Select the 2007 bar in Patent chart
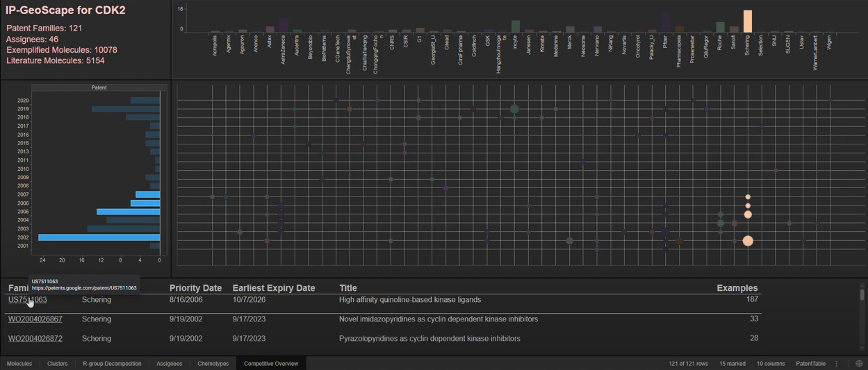The image size is (868, 370). pos(148,194)
